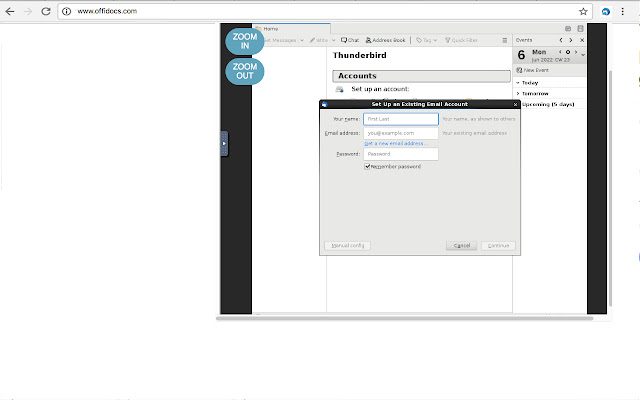Screen dimensions: 640x400
Task: Follow the Get a new email address link
Action: point(396,144)
